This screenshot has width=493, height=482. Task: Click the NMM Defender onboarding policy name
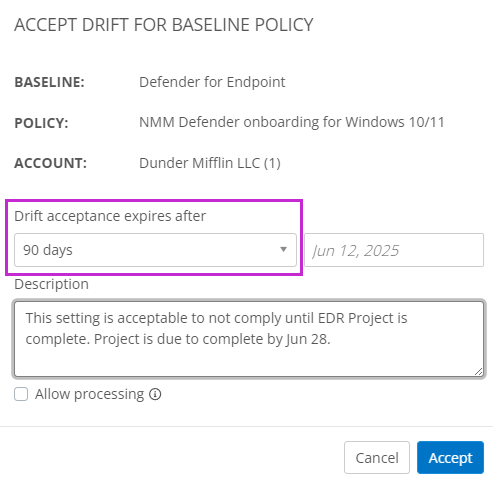[292, 122]
